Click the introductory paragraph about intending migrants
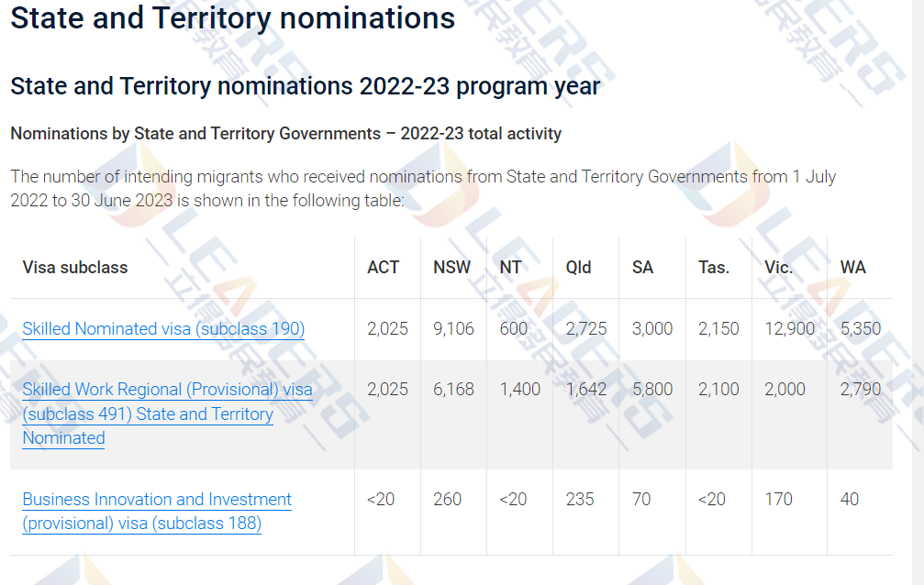 (x=422, y=188)
